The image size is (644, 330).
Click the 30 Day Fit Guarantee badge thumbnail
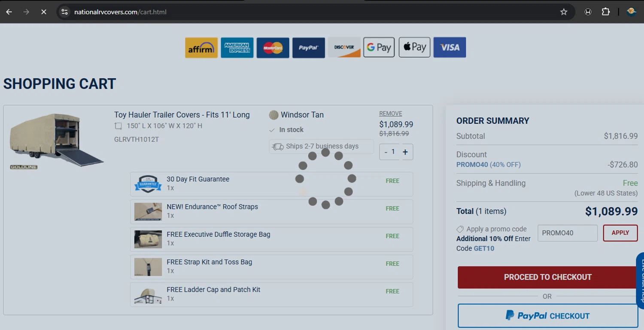148,184
